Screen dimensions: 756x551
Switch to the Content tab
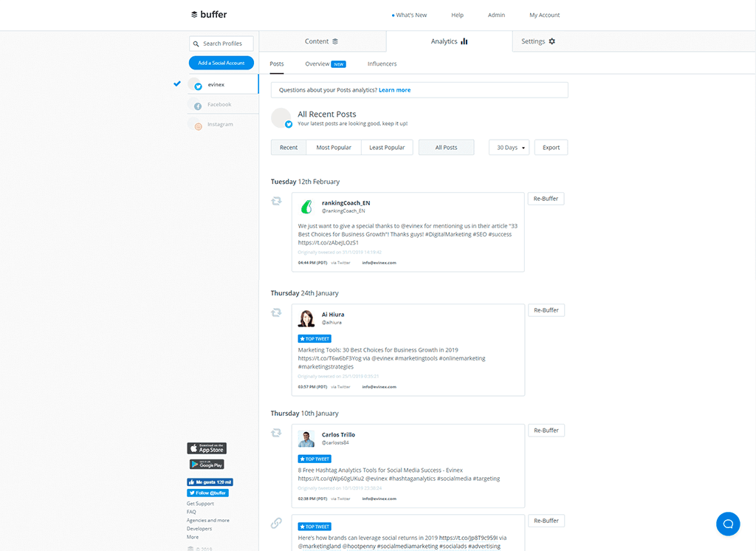pyautogui.click(x=323, y=41)
